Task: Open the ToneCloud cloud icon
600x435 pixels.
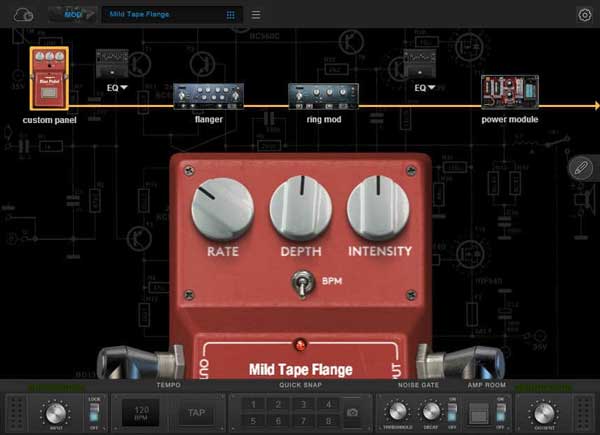Action: tap(24, 15)
